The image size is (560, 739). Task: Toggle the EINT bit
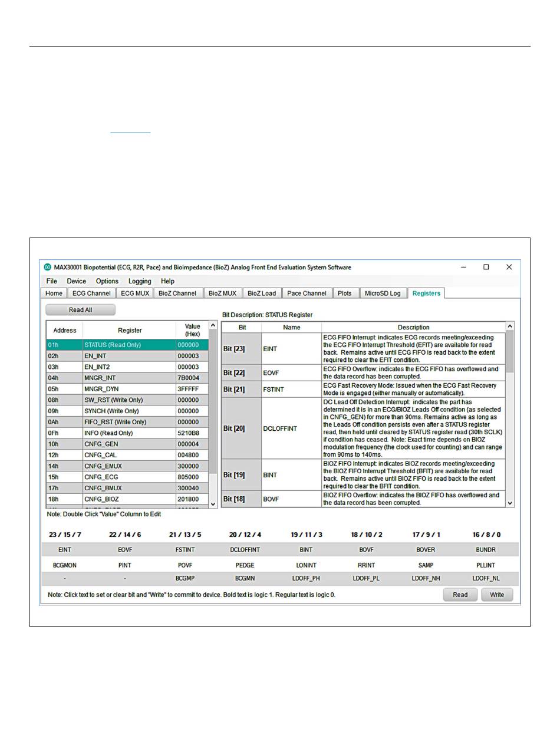click(65, 550)
